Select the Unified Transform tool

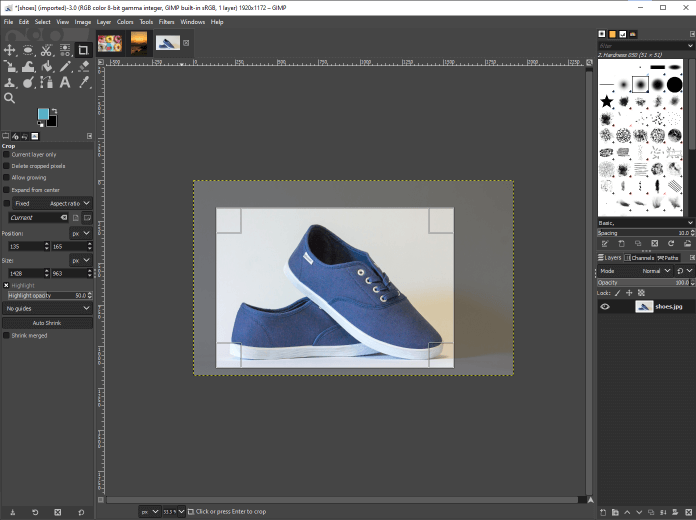(9, 67)
